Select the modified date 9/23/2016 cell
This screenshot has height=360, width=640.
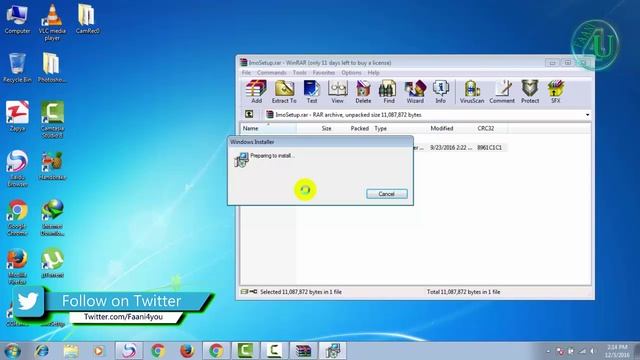coord(451,147)
